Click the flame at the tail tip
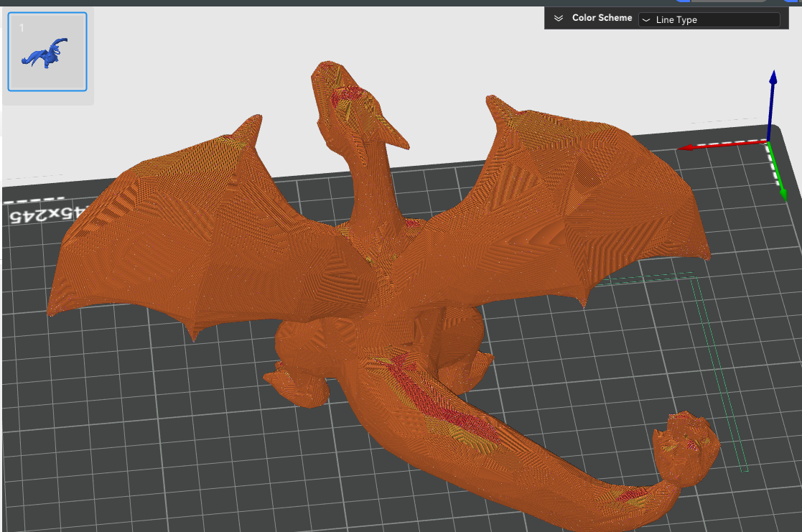Viewport: 802px width, 532px height. [686, 442]
